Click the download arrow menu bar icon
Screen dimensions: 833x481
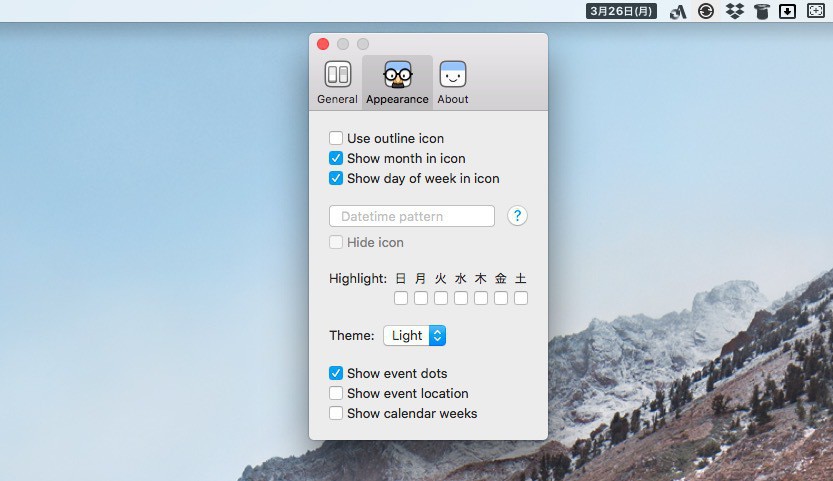787,11
